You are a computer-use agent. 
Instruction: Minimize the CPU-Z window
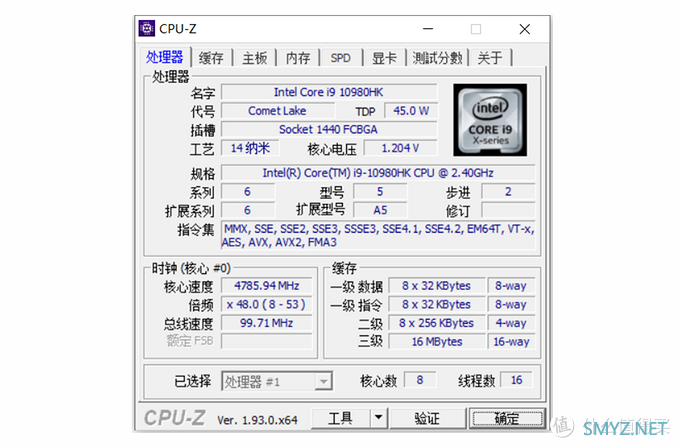coord(428,29)
